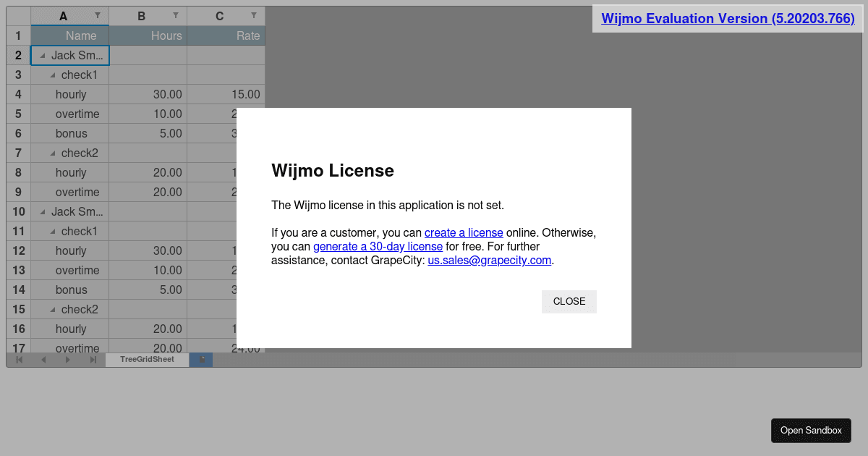This screenshot has height=456, width=868.
Task: Select the 'bonus' cell in row 6
Action: pyautogui.click(x=70, y=133)
